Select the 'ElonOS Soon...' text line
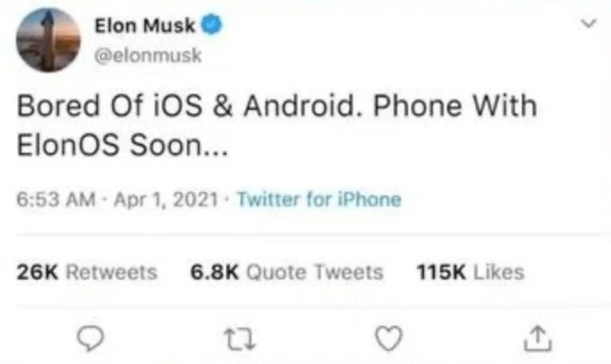This screenshot has width=611, height=364. (x=122, y=145)
